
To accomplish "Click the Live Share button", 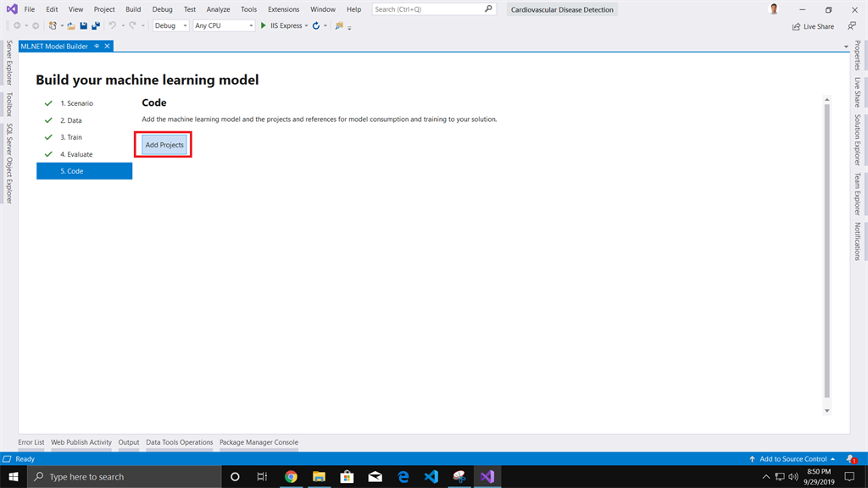I will coord(813,26).
